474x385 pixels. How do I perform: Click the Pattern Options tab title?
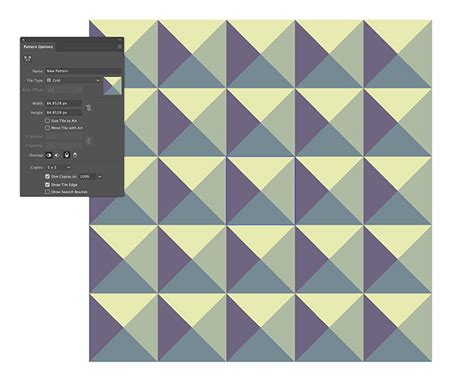point(38,47)
